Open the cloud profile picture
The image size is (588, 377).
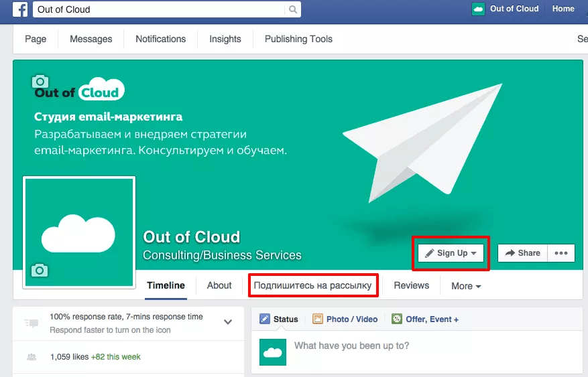78,232
